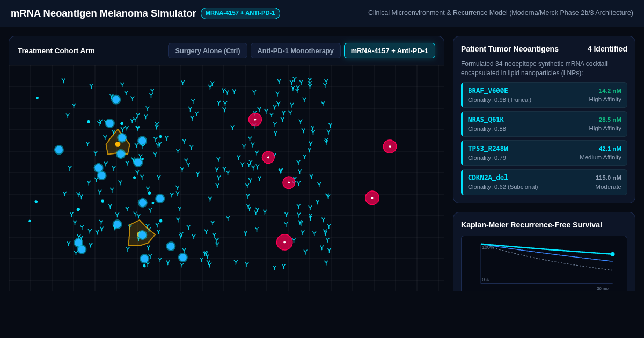
Task: Click the 36 mo axis label
Action: pos(603,288)
